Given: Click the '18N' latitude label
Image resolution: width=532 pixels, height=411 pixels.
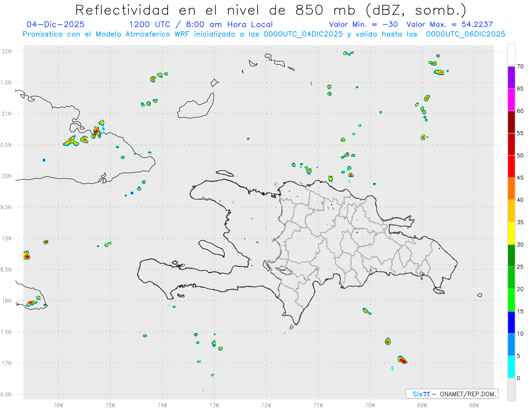Looking at the screenshot, I should point(7,301).
